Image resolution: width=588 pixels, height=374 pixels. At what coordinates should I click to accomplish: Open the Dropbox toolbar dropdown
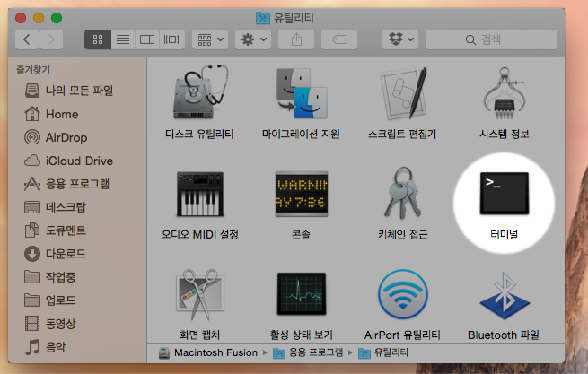pos(400,39)
